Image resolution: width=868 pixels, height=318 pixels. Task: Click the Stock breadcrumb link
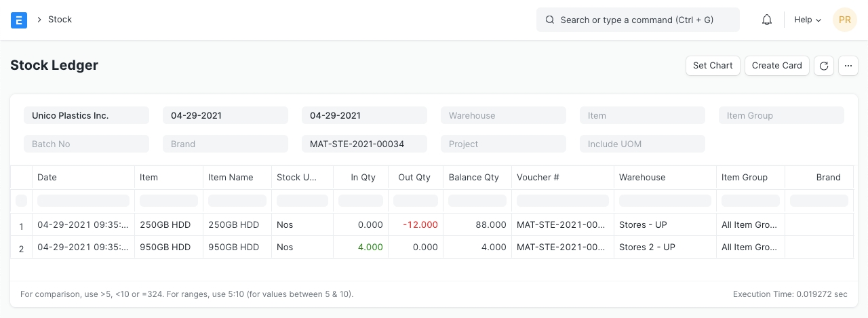(x=60, y=20)
